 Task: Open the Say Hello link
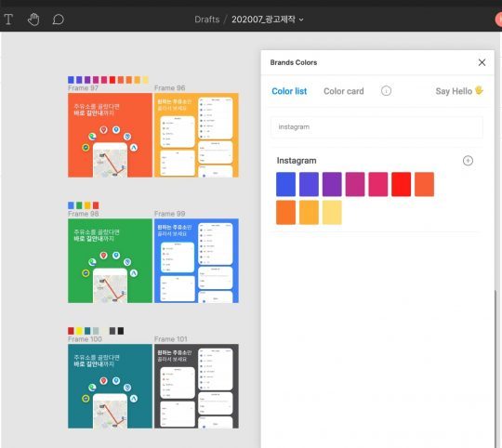click(459, 91)
